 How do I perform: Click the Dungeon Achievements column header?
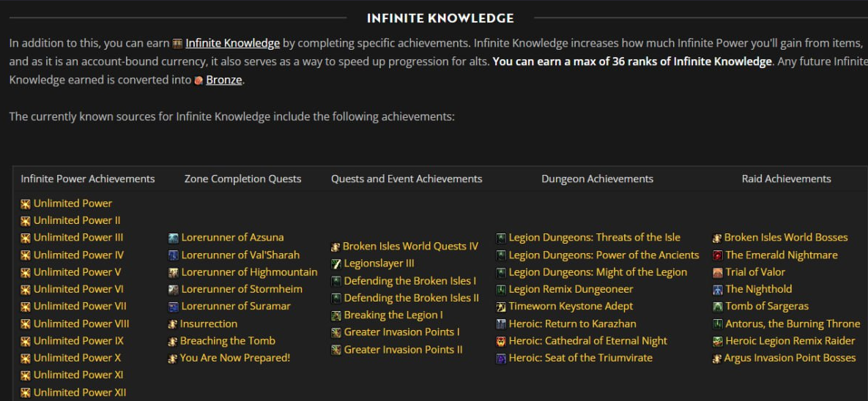click(597, 179)
